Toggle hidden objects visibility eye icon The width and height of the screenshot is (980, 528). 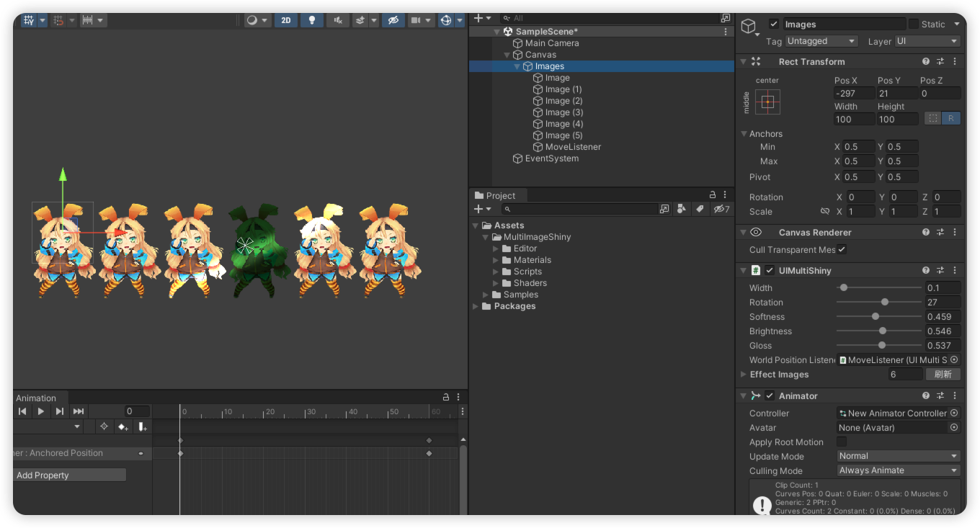pyautogui.click(x=393, y=20)
